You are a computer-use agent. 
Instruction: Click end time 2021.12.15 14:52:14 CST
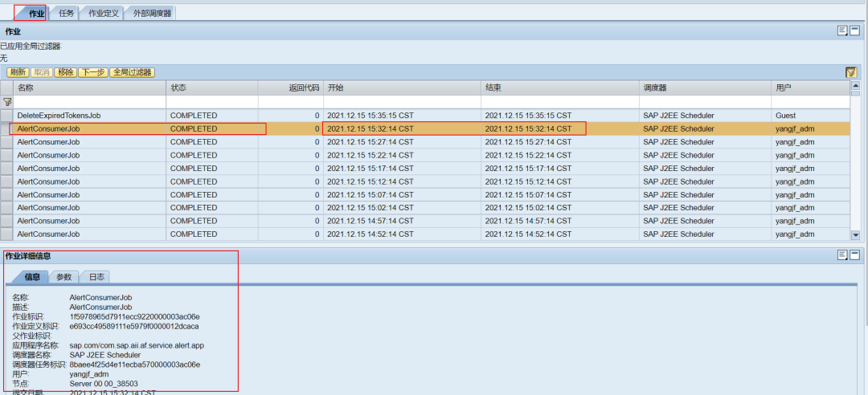point(528,234)
